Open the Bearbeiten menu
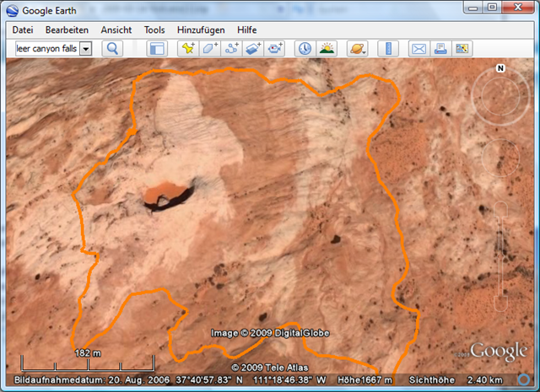Viewport: 540px width, 392px height. coord(67,30)
